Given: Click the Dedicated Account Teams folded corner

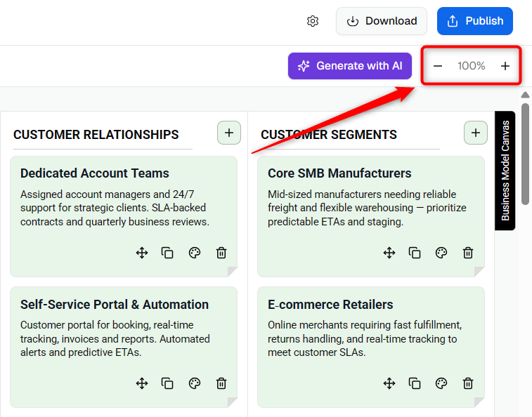Looking at the screenshot, I should pos(233,272).
